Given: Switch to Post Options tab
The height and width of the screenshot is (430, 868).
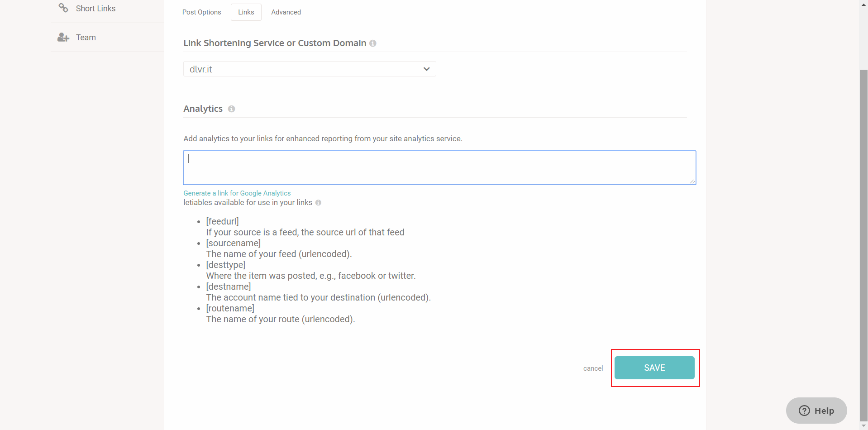Looking at the screenshot, I should point(202,12).
